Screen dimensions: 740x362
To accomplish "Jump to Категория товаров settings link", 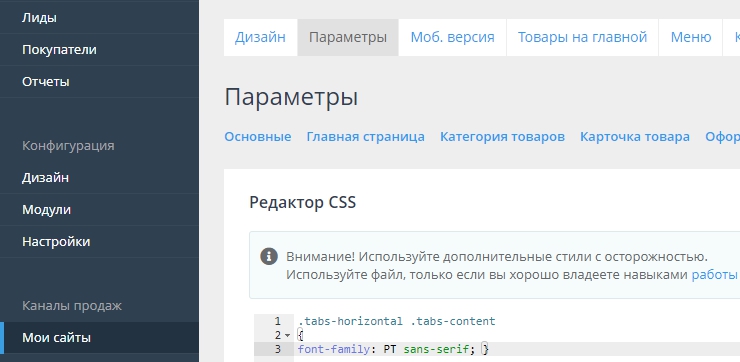I will point(502,137).
